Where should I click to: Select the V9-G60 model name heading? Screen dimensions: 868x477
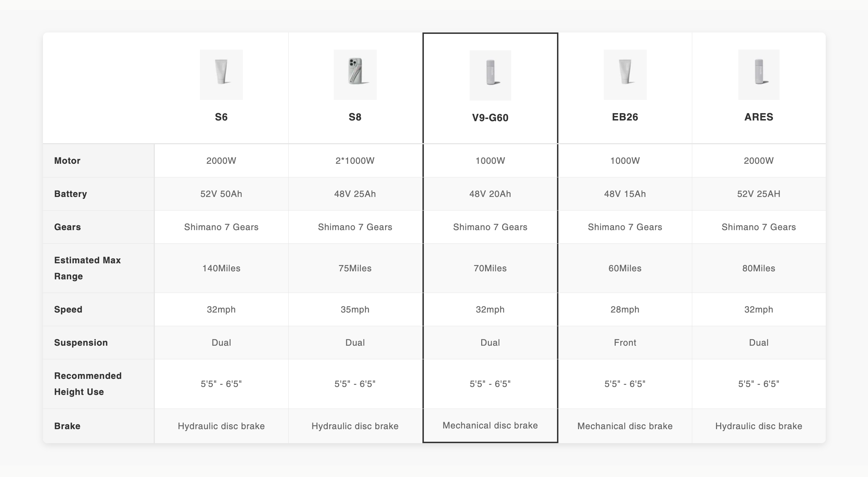[x=490, y=118]
